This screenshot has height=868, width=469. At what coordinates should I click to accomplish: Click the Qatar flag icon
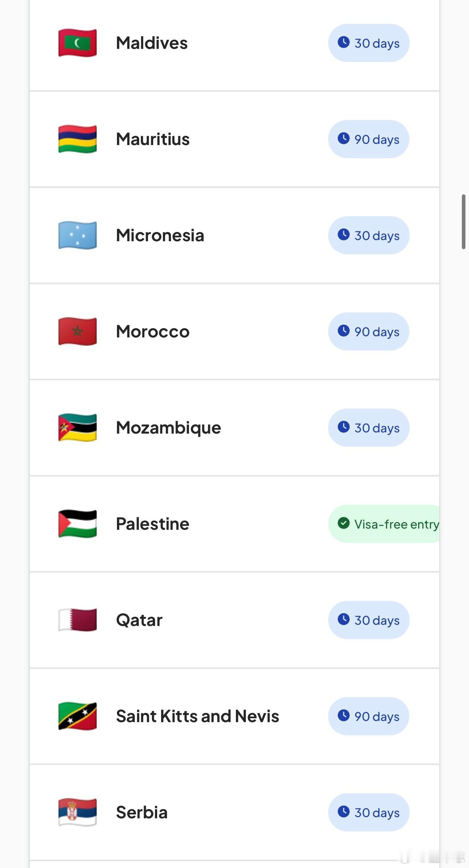pos(78,620)
